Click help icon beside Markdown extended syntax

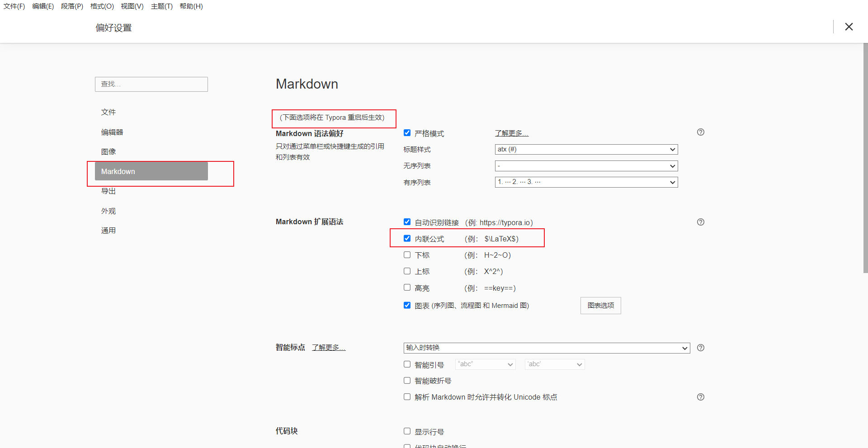[701, 222]
